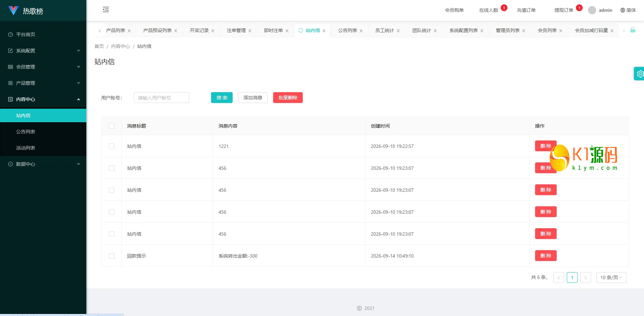Open 会员购单 in top bar
The image size is (644, 316).
(x=454, y=10)
